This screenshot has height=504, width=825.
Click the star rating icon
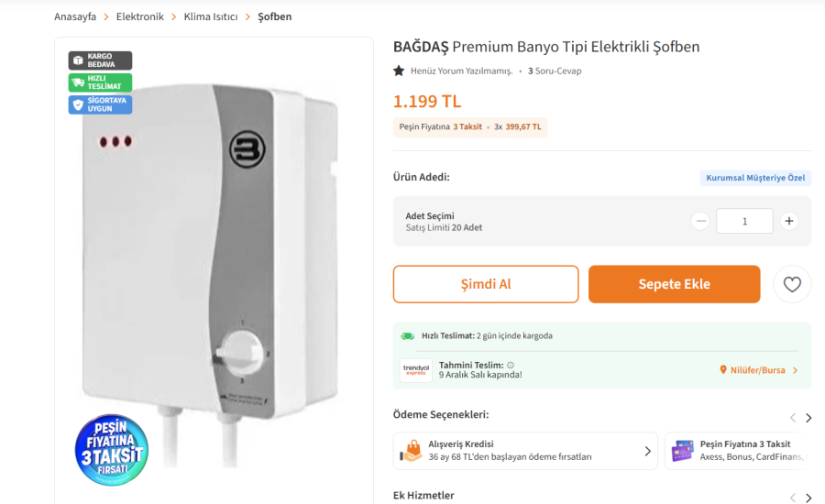click(x=399, y=71)
